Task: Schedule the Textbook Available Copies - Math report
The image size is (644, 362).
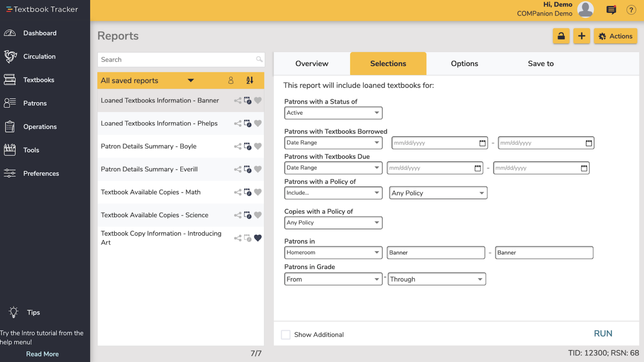Action: (x=248, y=192)
